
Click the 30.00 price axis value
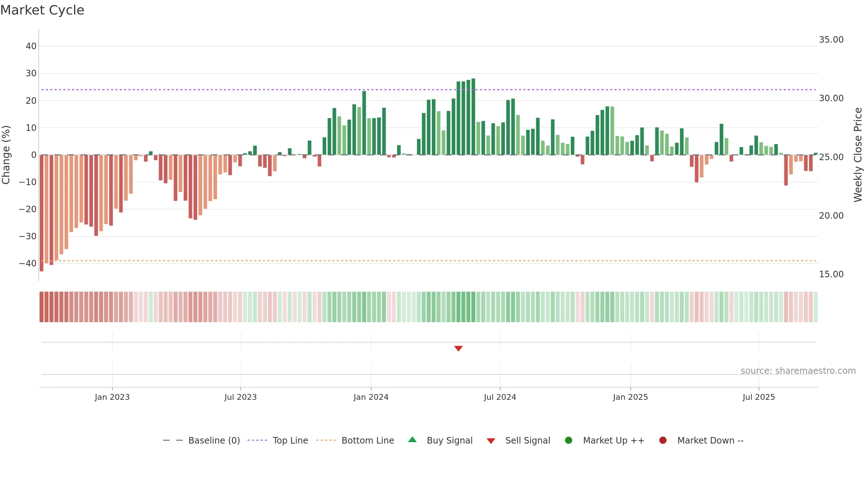[831, 98]
